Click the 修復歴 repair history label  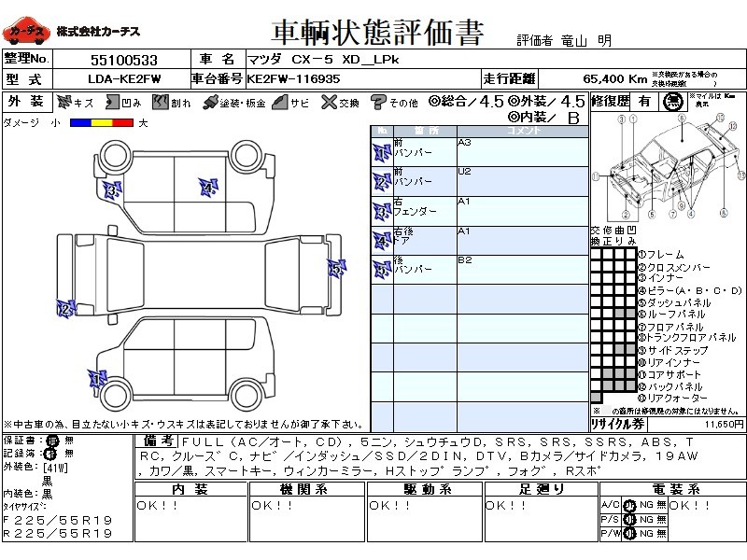[611, 101]
